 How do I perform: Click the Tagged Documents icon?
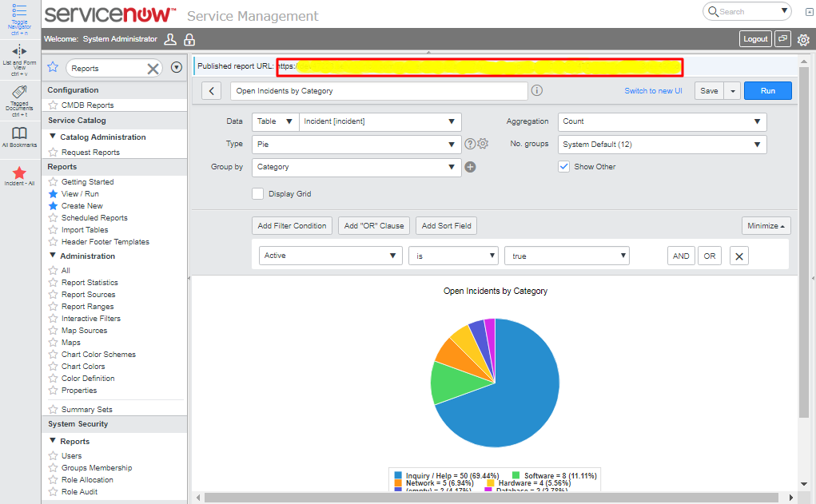click(20, 93)
